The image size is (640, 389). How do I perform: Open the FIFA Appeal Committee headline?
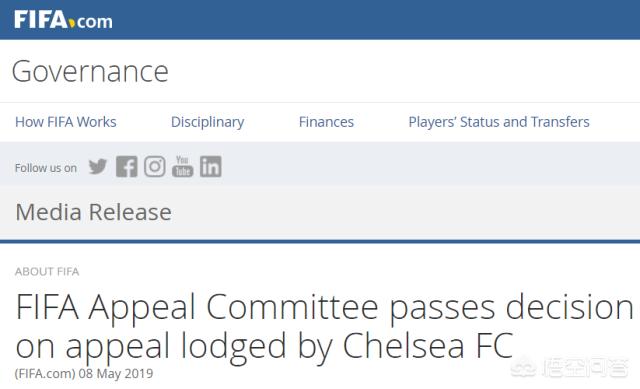coord(324,327)
